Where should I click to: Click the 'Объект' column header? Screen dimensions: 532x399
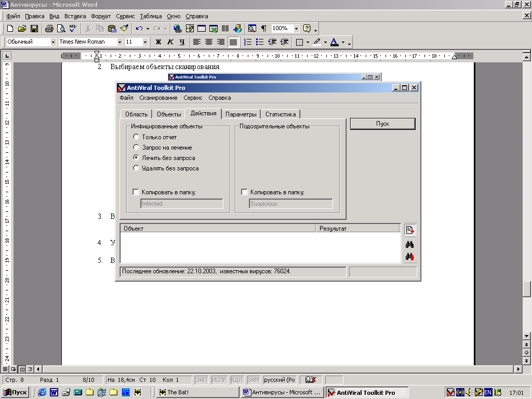(218, 229)
